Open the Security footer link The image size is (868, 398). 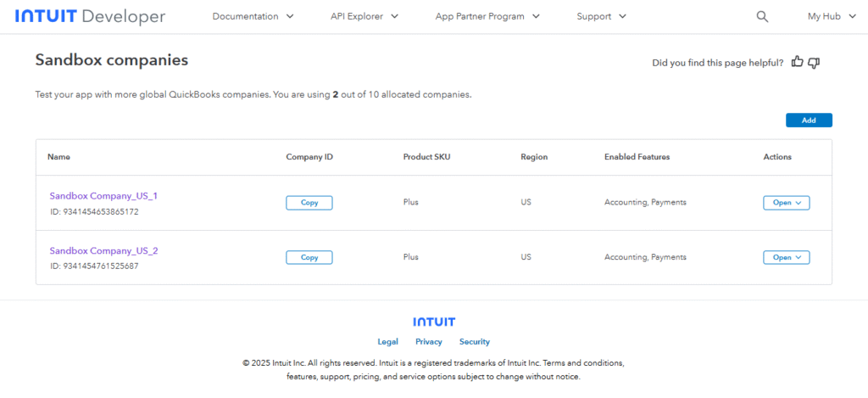point(475,342)
